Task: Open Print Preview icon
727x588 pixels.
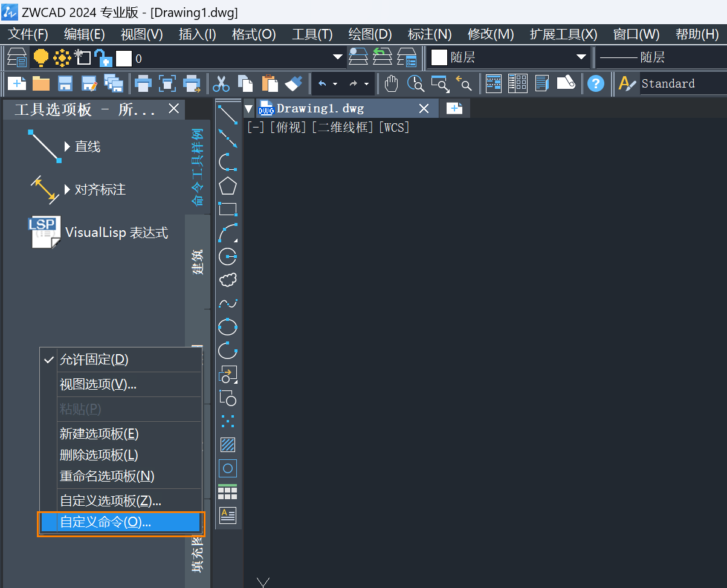Action: (167, 83)
